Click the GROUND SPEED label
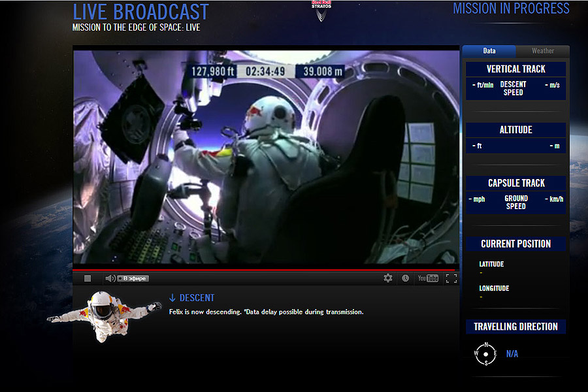The width and height of the screenshot is (588, 392). click(x=516, y=202)
